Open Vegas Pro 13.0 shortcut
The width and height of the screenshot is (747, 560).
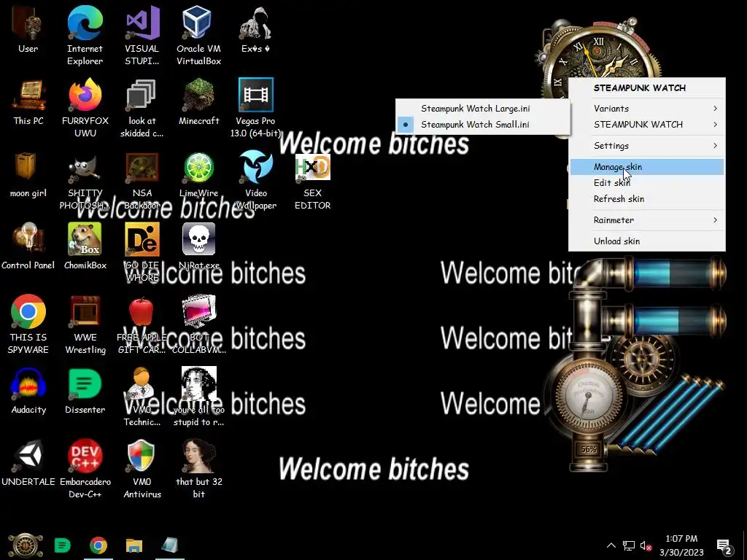click(x=256, y=108)
